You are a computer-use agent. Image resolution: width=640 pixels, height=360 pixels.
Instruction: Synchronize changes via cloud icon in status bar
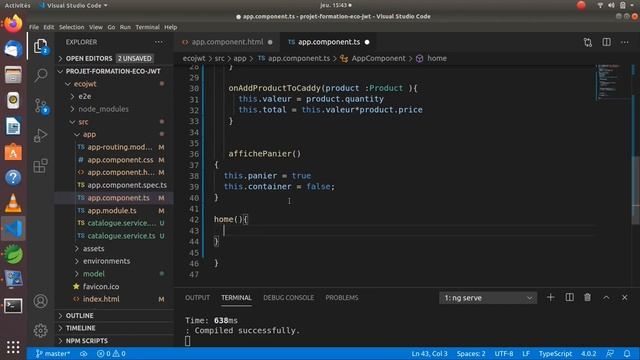(x=83, y=353)
